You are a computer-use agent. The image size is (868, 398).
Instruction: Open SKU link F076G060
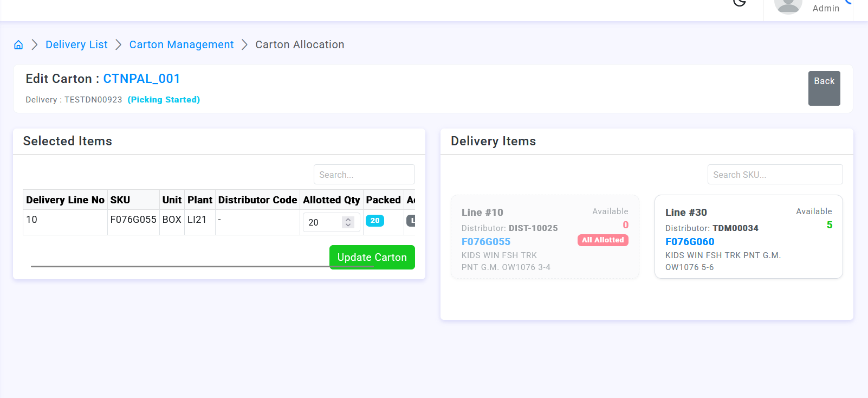click(690, 242)
